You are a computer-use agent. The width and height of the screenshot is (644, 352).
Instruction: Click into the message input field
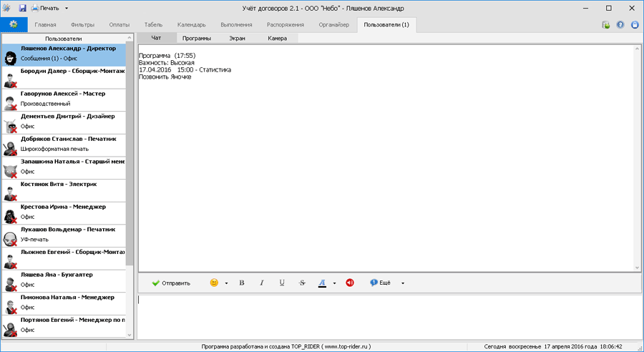coord(390,316)
